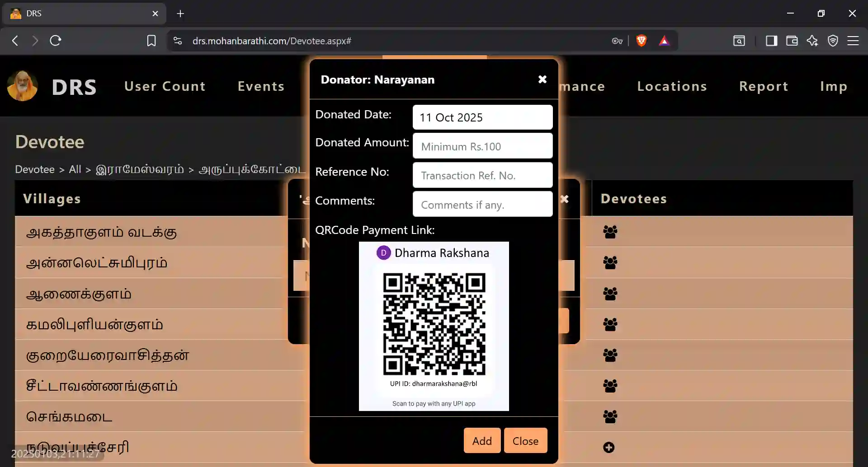Click the Add button in donation dialog

[x=482, y=440]
